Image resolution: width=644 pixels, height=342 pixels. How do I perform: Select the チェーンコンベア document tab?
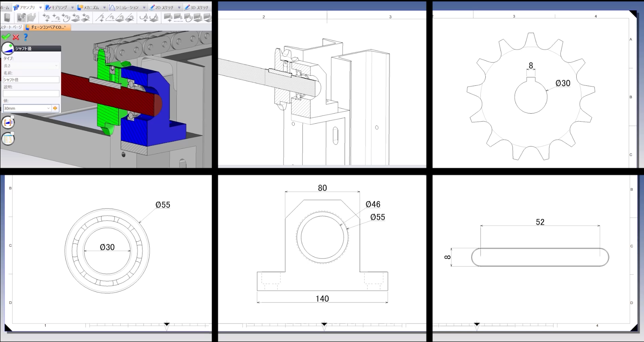click(47, 27)
